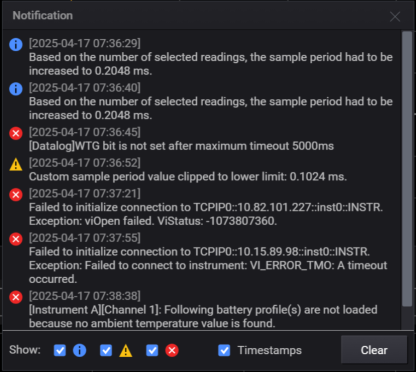
Task: Click the error icon for the VI_ERROR_TMO timeout message
Action: click(x=16, y=239)
